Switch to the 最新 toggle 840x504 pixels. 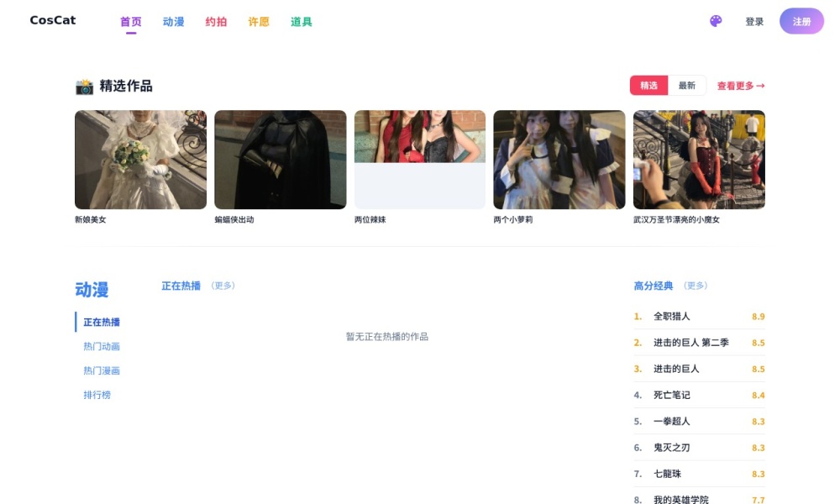(x=687, y=85)
